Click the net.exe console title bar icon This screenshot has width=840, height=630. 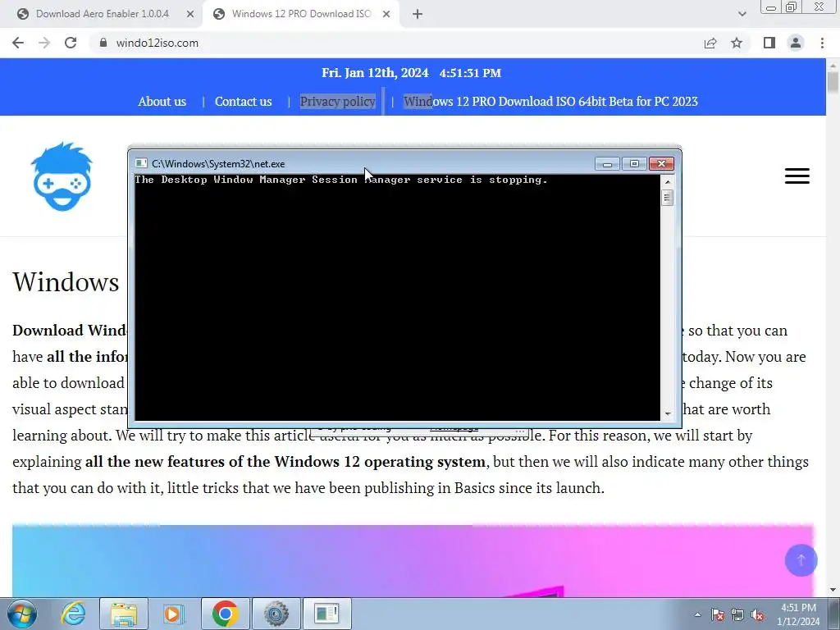(141, 163)
